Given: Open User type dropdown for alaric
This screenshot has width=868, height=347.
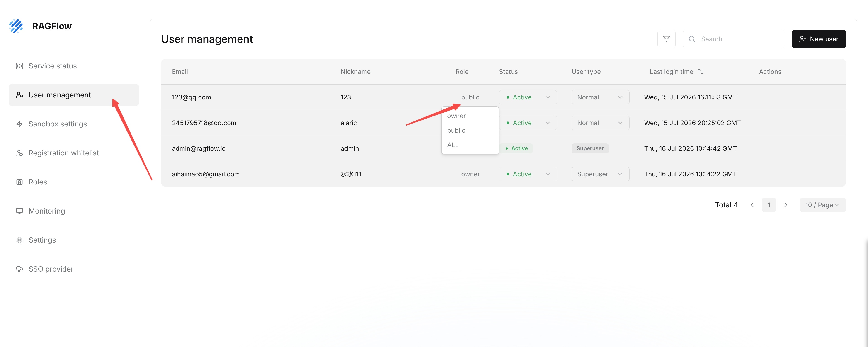Looking at the screenshot, I should pos(600,123).
